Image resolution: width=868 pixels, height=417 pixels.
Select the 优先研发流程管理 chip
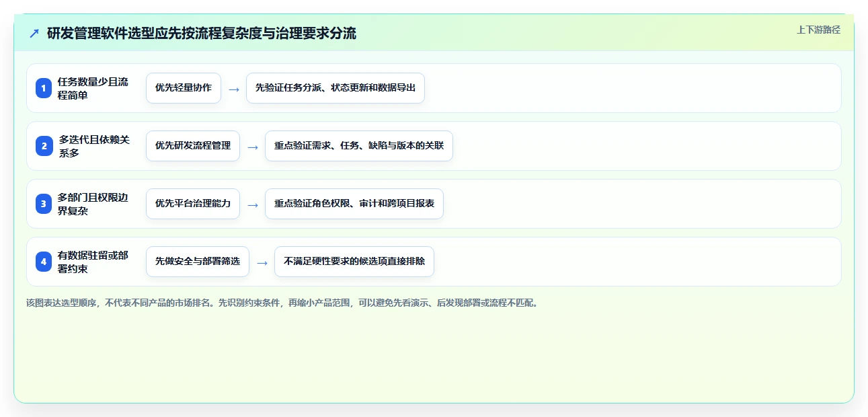coord(193,146)
